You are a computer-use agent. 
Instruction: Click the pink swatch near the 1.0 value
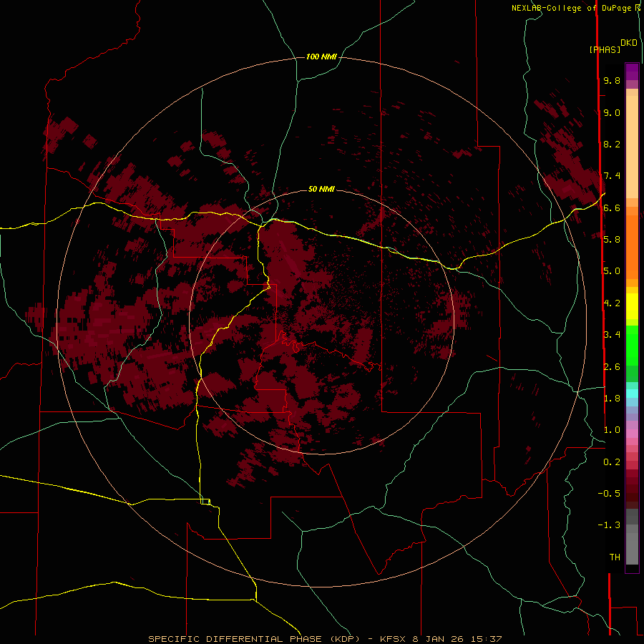coord(632,434)
